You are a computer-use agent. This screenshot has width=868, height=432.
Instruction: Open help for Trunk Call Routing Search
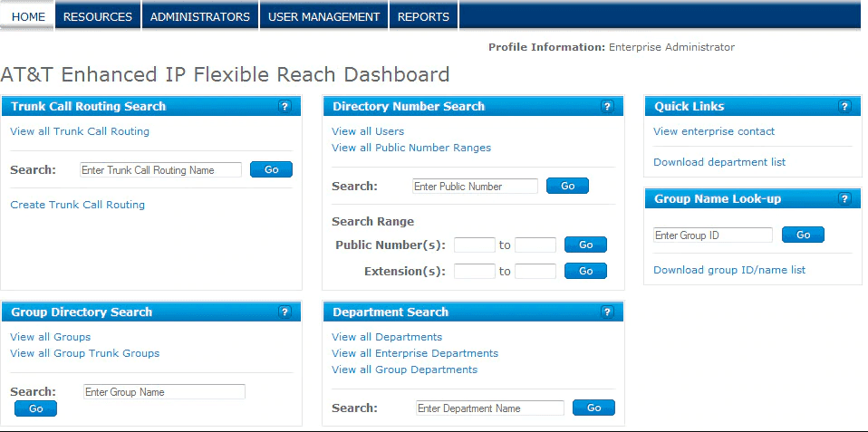point(285,107)
